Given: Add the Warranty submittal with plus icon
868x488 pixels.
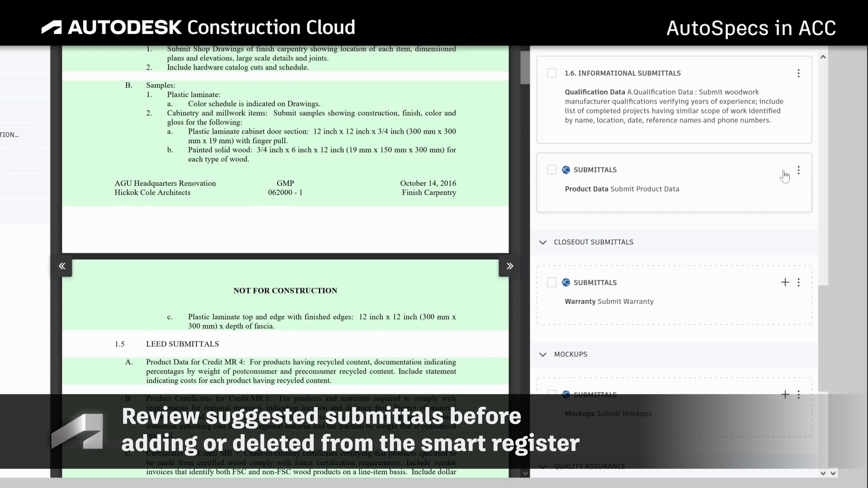Looking at the screenshot, I should pos(785,282).
